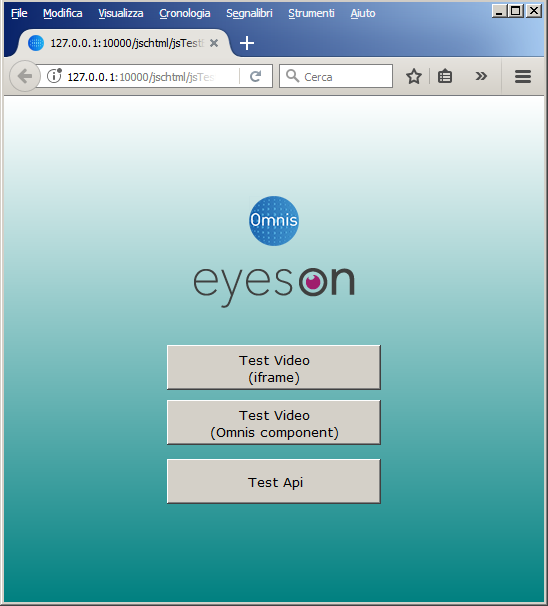Show your bookmarks list icon
The width and height of the screenshot is (548, 606).
[445, 76]
